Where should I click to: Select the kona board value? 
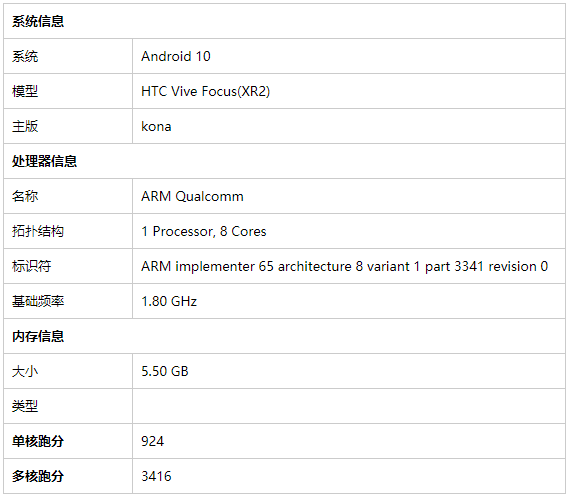pos(156,127)
